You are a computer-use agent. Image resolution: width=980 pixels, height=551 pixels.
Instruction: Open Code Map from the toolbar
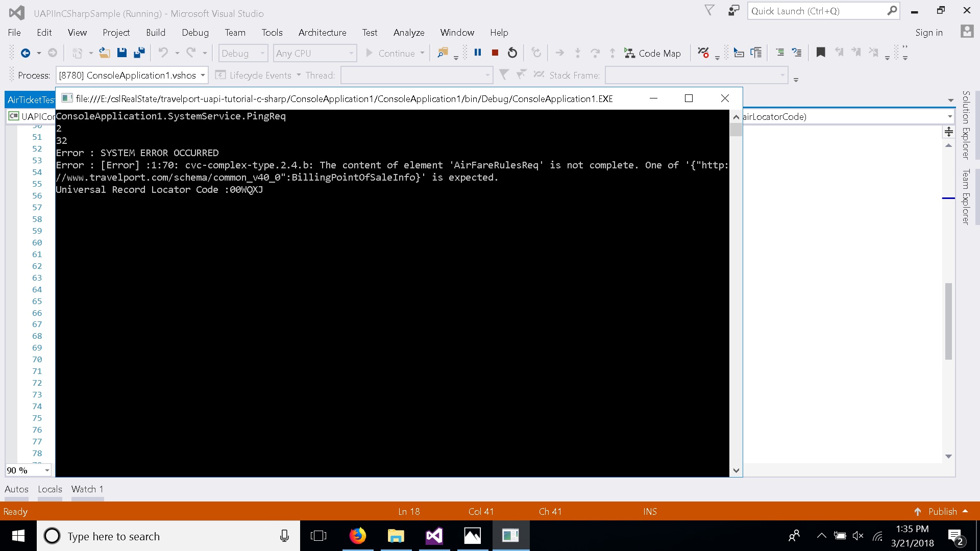(x=653, y=53)
